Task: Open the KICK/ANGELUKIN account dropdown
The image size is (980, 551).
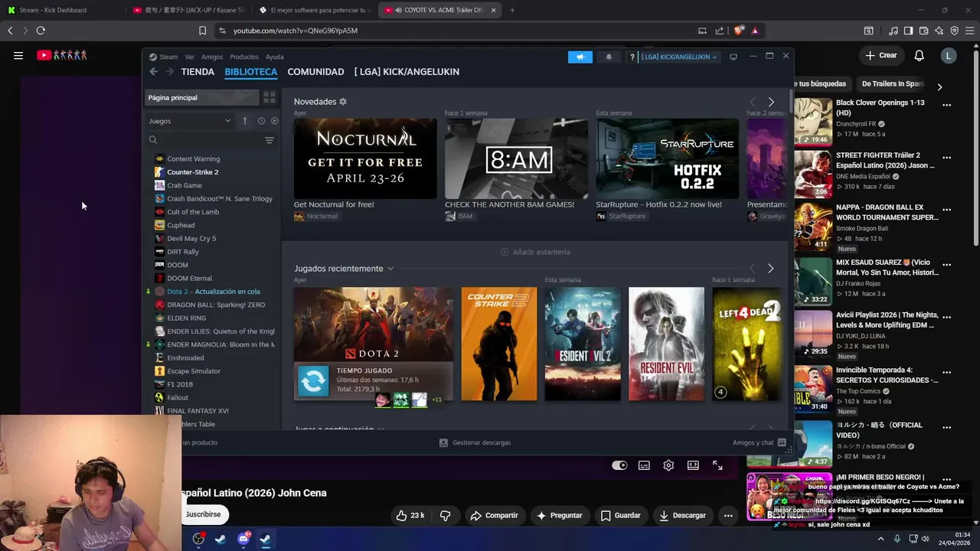Action: 679,57
